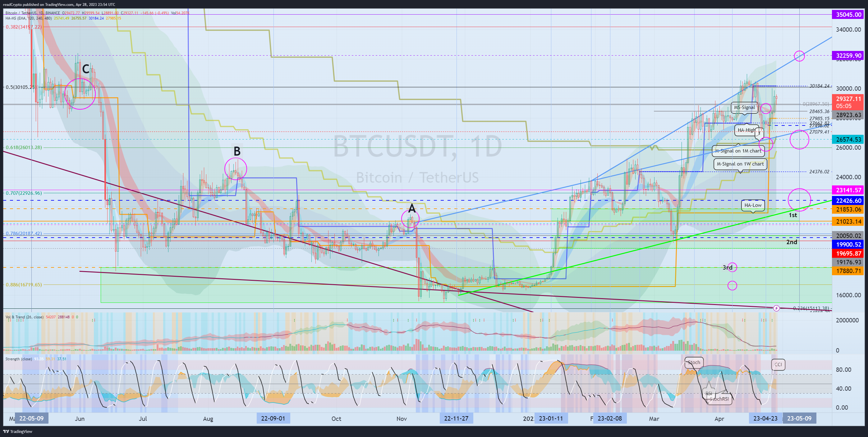Click the 3rd support text label
Screen dimensions: 868x437
coord(727,268)
